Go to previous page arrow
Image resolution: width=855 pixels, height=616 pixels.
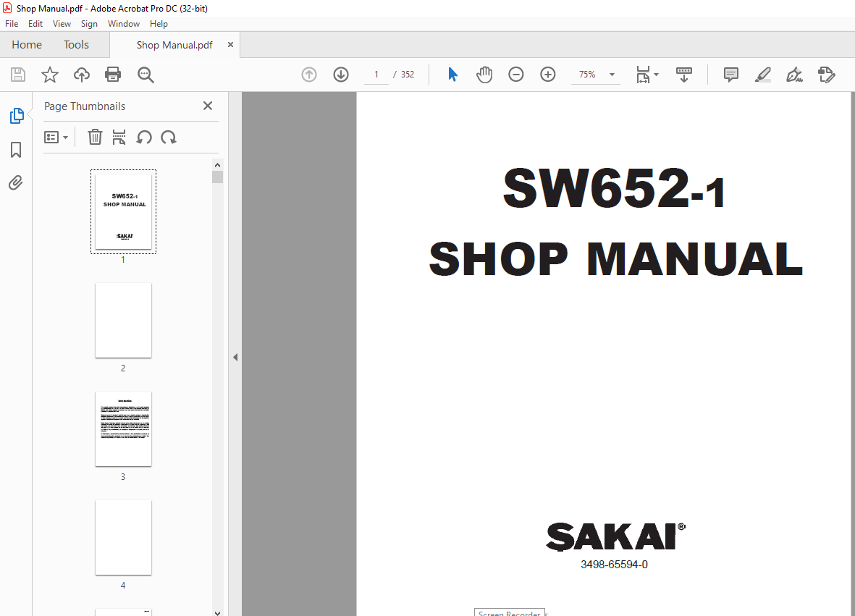pos(309,75)
